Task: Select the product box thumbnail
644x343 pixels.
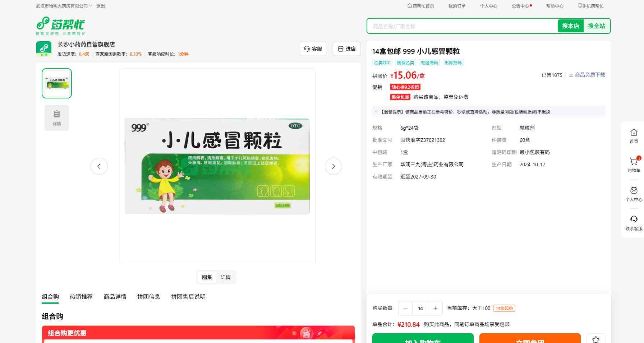Action: (x=57, y=83)
